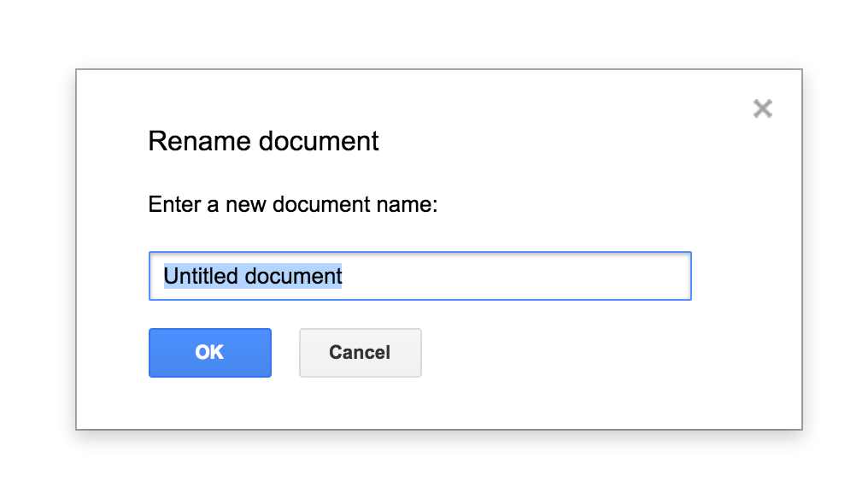Click the blank space below the OK button

(x=209, y=403)
